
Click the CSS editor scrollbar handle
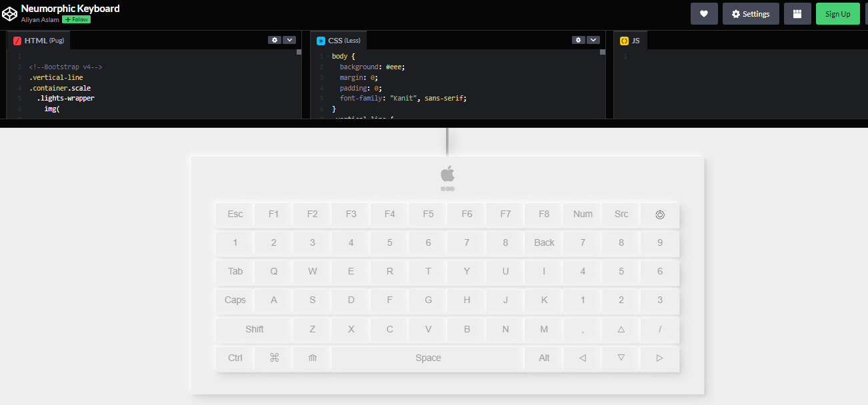[603, 52]
